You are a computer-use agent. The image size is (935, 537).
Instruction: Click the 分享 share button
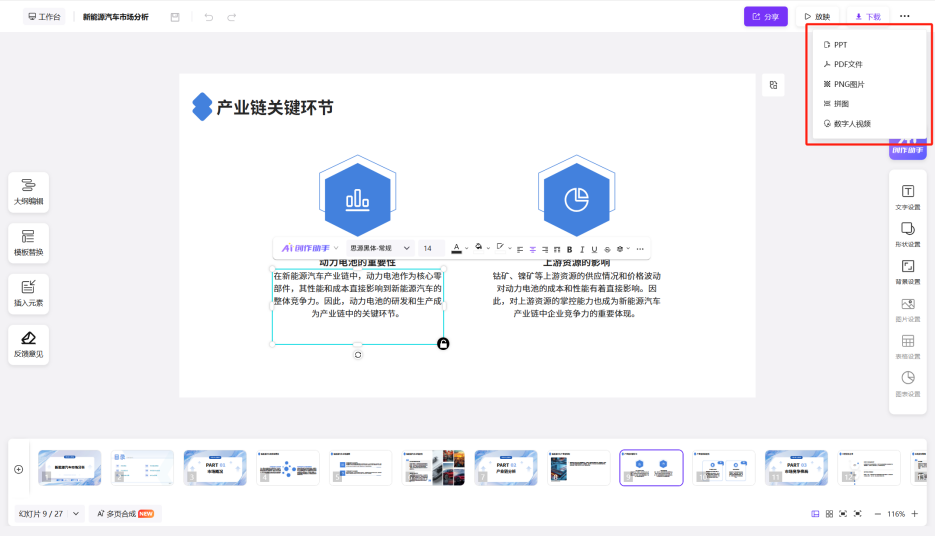click(766, 17)
